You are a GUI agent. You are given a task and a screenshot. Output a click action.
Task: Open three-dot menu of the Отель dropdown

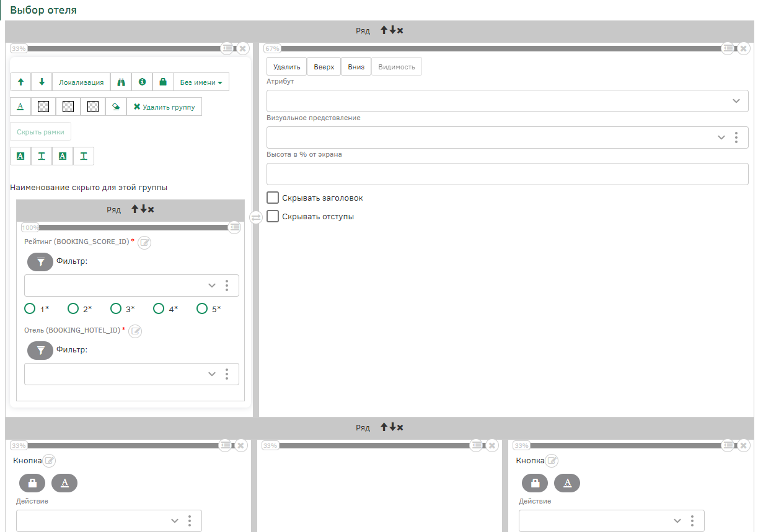click(x=227, y=374)
